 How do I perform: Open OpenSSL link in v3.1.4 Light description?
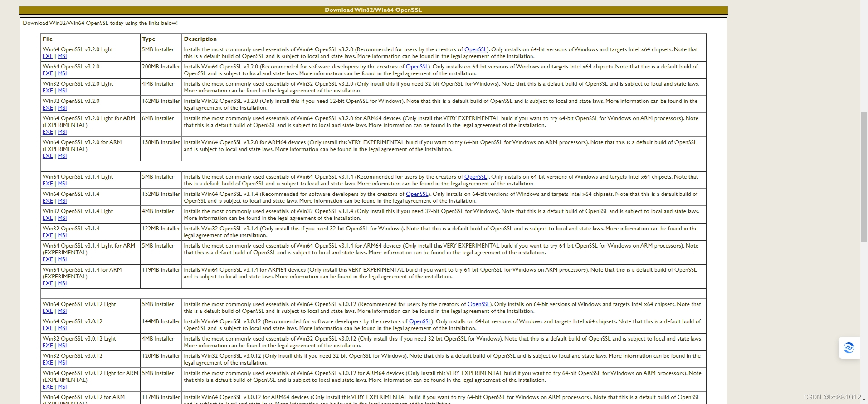[475, 177]
